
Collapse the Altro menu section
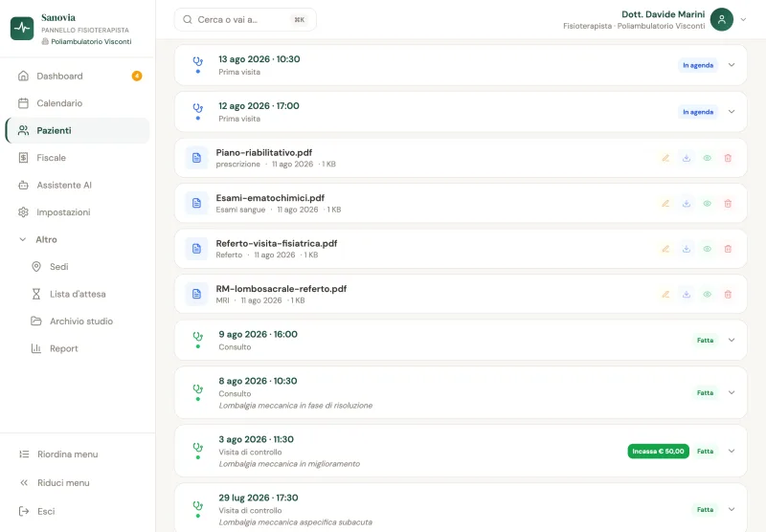(x=78, y=239)
